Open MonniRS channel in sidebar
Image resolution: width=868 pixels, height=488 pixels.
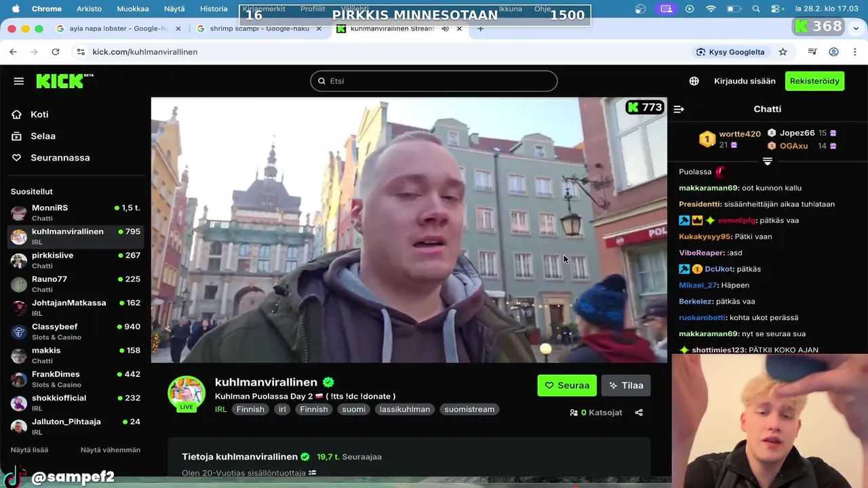tap(75, 213)
